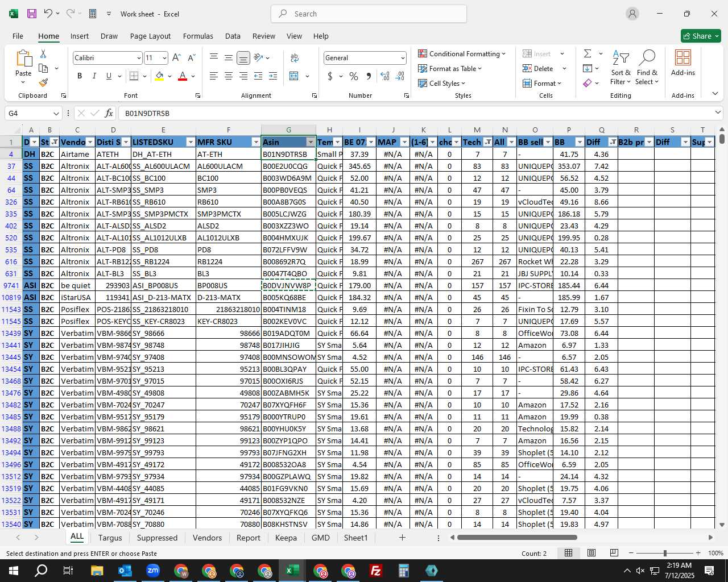Toggle Bottom Align in the alignment group
The image size is (728, 582).
(x=243, y=58)
